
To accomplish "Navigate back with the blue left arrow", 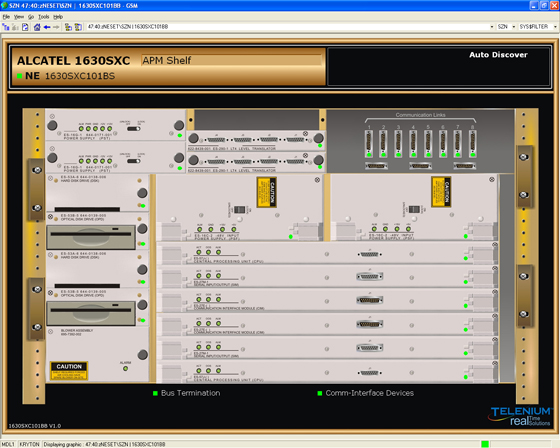I will point(47,27).
